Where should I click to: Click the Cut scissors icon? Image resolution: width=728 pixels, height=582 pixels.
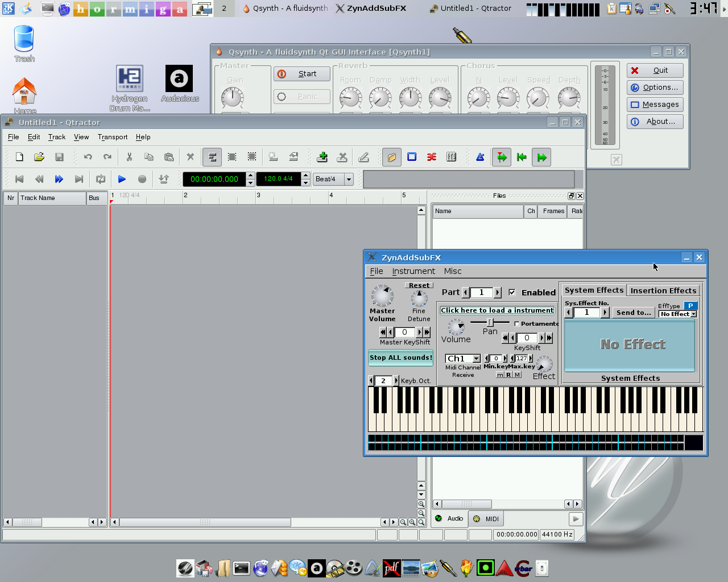(129, 157)
